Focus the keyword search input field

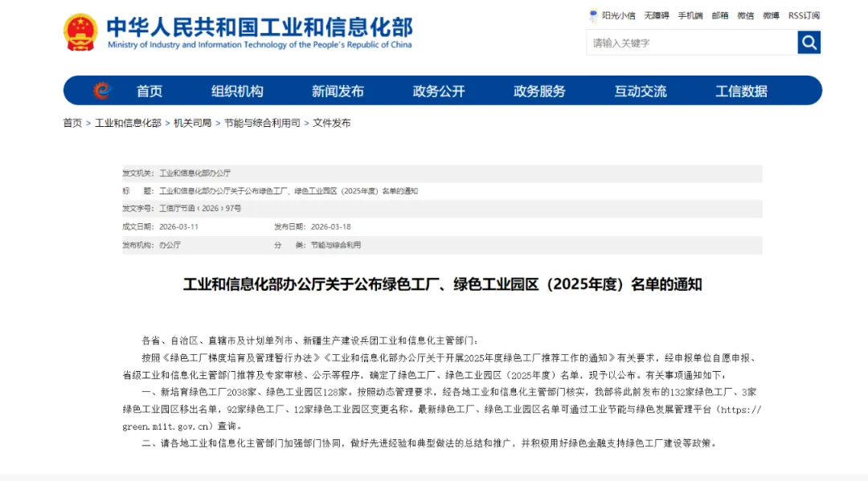point(691,43)
